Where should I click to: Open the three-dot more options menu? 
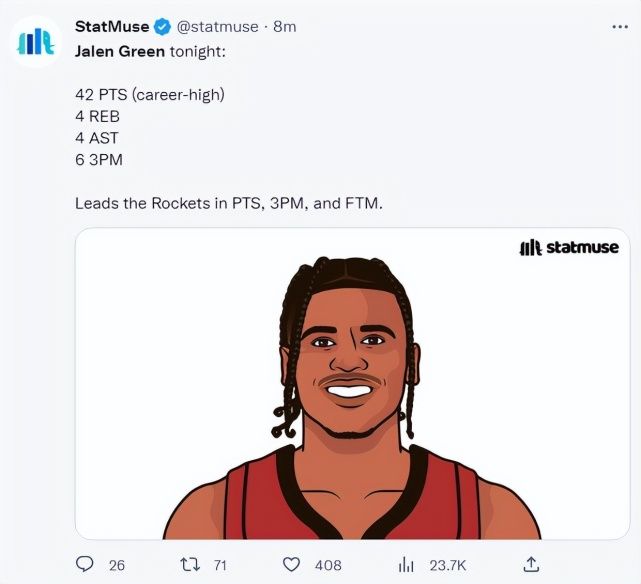tap(620, 27)
